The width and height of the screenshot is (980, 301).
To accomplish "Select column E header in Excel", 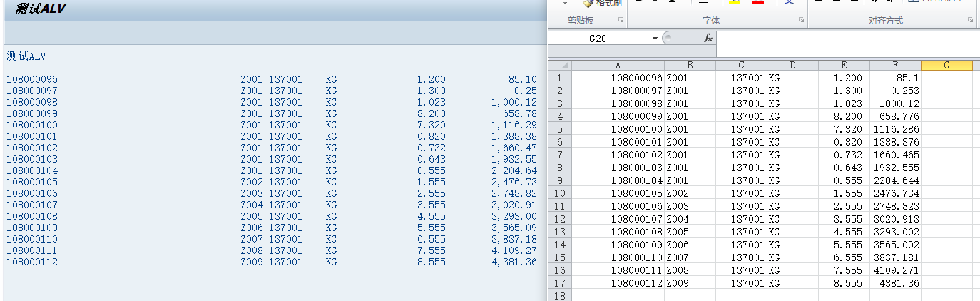I will [x=844, y=65].
